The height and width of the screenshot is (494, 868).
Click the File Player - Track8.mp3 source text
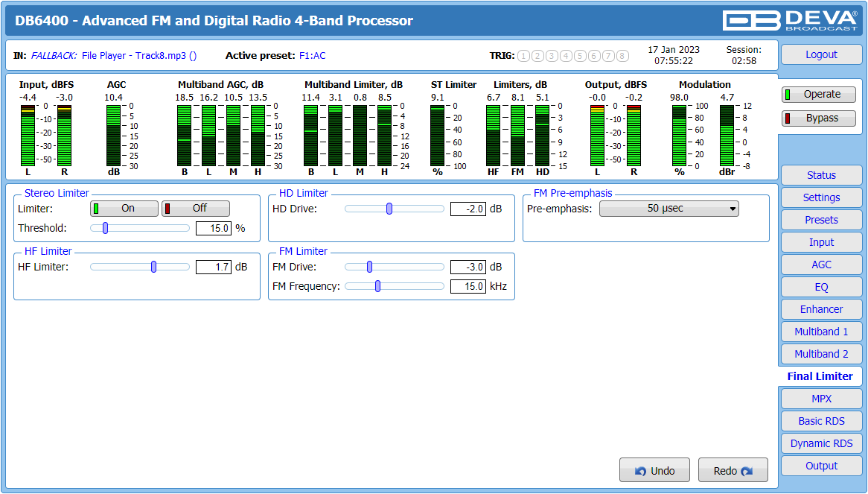tap(139, 55)
